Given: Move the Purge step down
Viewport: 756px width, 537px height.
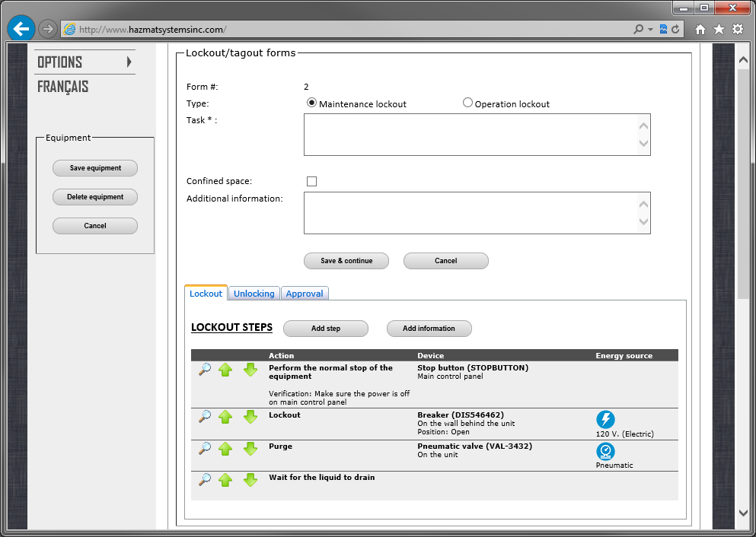Looking at the screenshot, I should point(250,448).
